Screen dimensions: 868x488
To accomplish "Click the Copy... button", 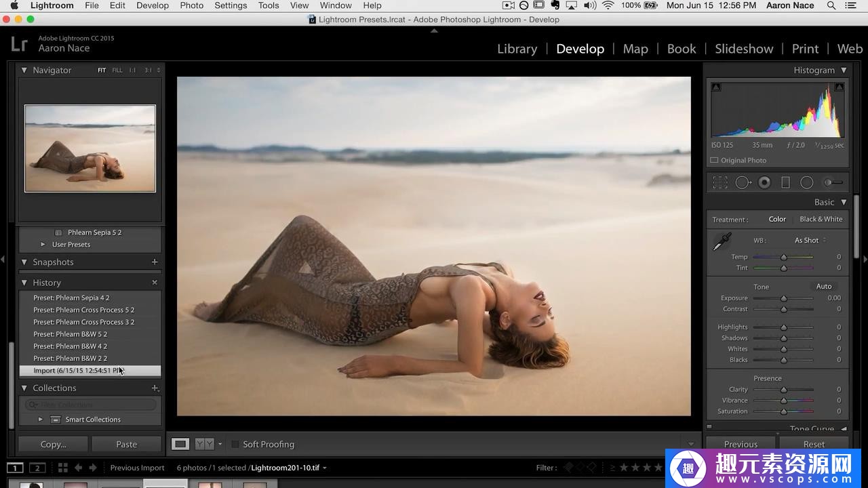I will (x=54, y=445).
